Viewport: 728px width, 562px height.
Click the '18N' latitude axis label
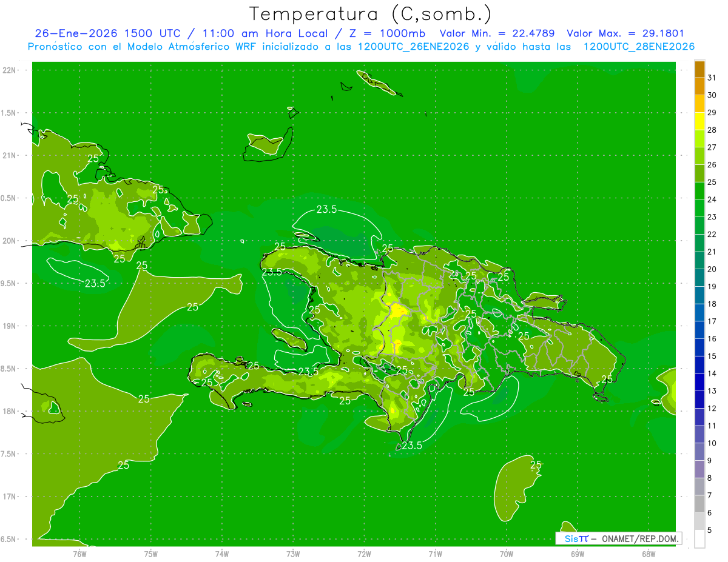click(x=10, y=411)
